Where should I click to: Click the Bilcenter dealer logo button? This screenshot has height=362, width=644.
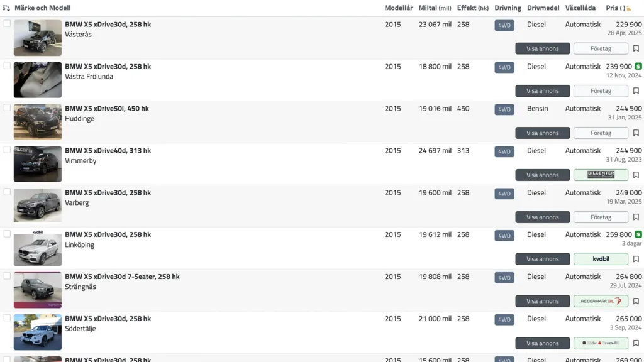601,175
